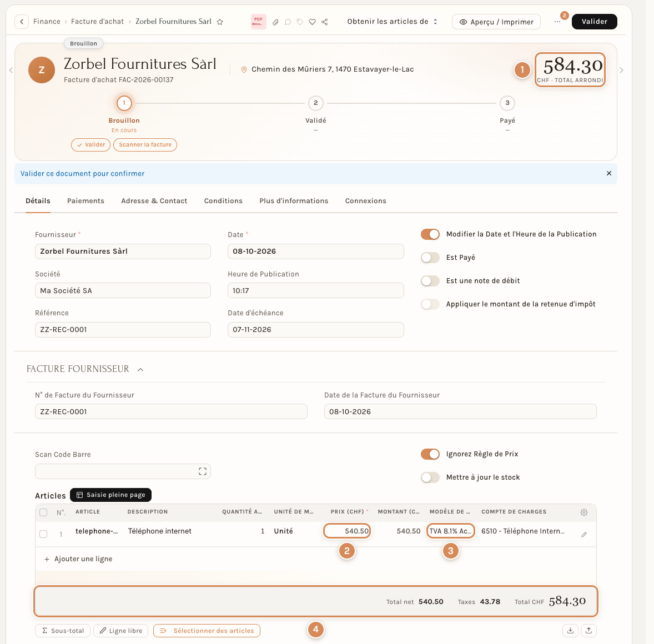Click 'Sélectionner des articles'
Screen dimensions: 654x644
(x=207, y=631)
